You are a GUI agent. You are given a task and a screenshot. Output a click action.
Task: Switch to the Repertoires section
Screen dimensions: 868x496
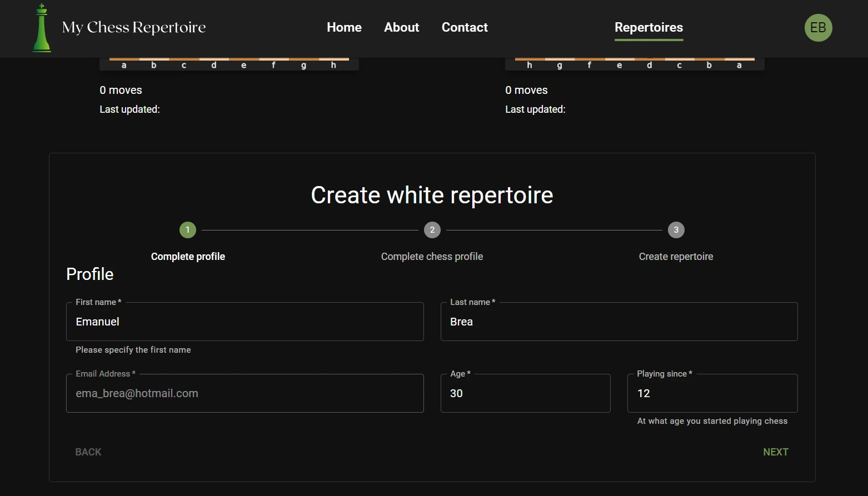[648, 27]
